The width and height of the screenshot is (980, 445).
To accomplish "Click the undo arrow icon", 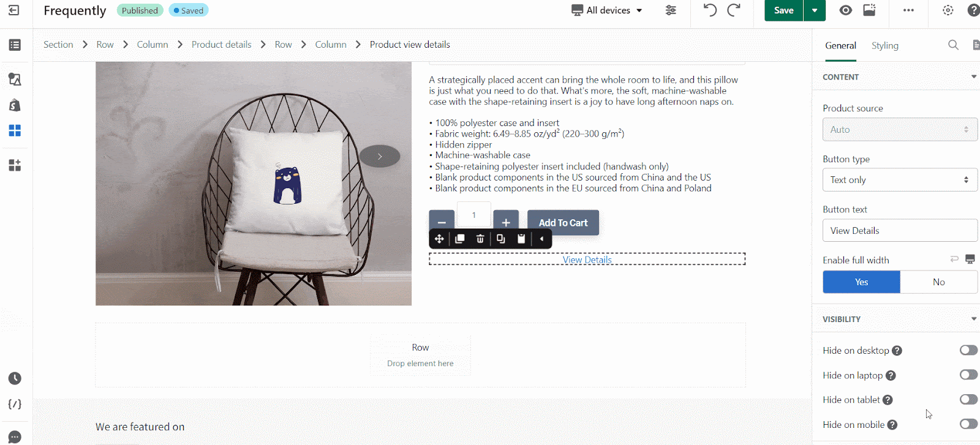I will coord(710,10).
